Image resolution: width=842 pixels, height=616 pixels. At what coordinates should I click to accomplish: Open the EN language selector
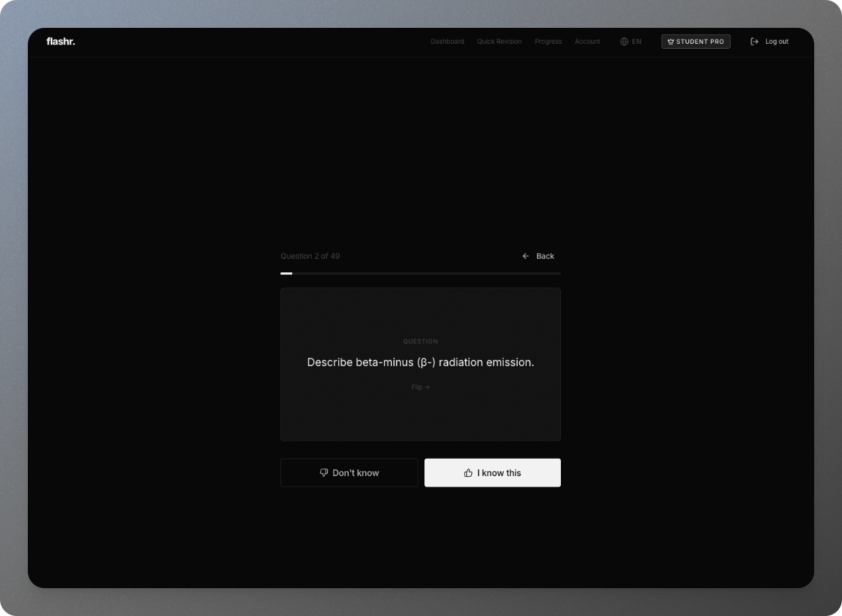point(630,41)
